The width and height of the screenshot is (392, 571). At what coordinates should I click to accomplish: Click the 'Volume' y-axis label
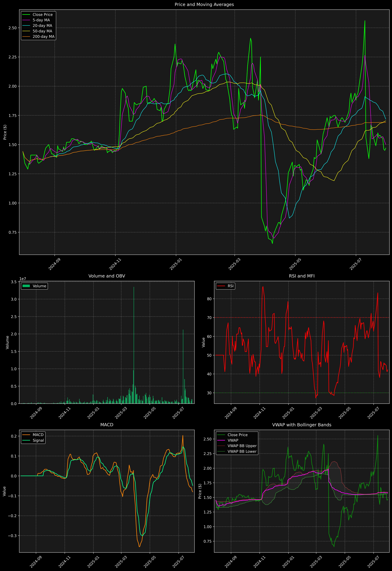(7, 342)
